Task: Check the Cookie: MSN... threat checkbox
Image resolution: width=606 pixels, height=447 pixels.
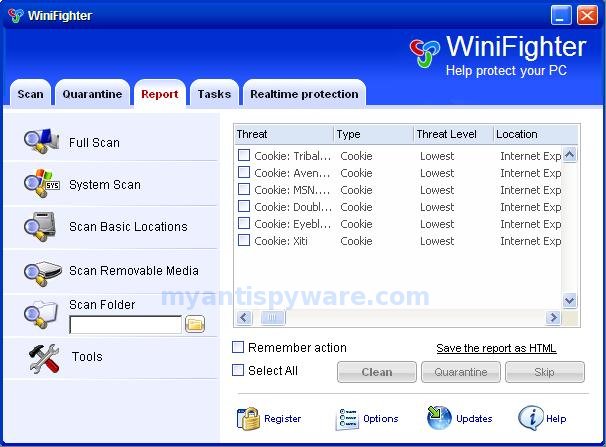Action: [244, 189]
